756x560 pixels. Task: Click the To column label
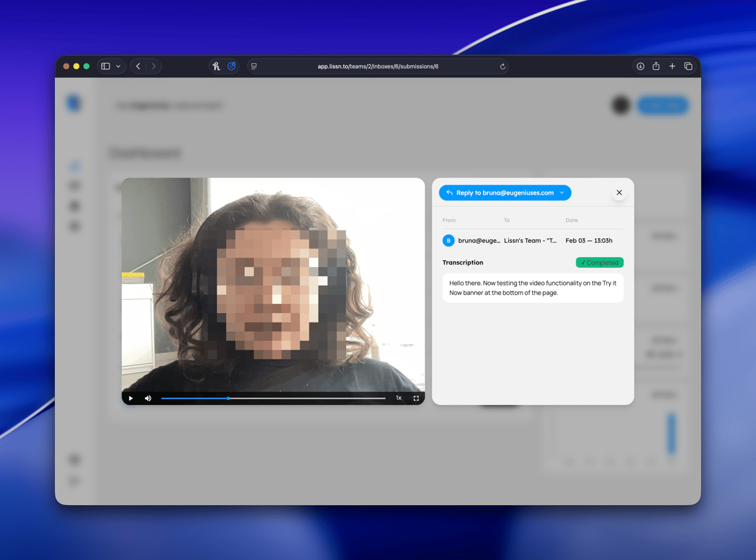pos(507,220)
